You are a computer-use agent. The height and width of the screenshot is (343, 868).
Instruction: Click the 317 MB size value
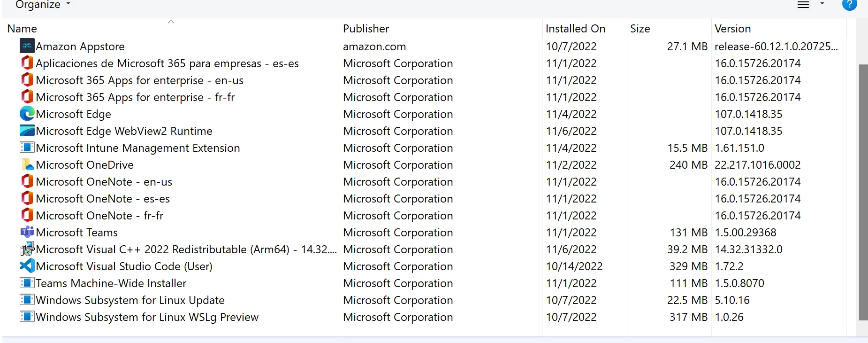click(x=688, y=317)
